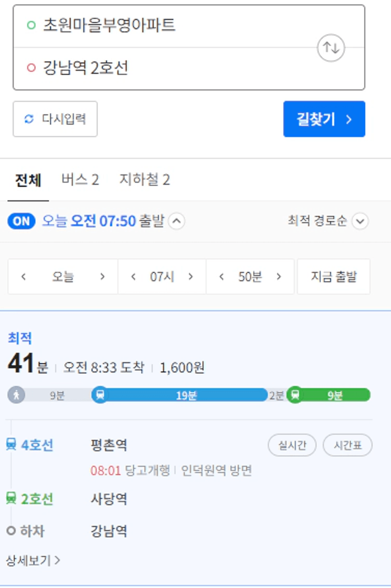Click the 2호선 line label

tap(37, 499)
